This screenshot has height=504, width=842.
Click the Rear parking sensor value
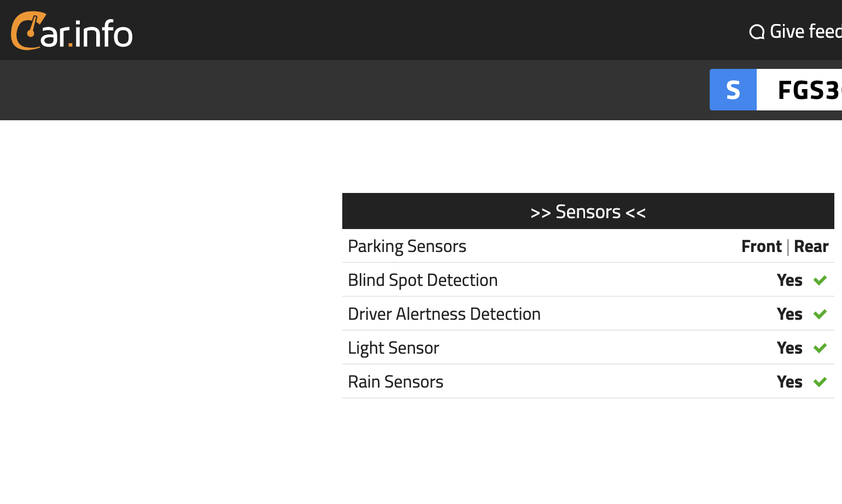click(811, 247)
